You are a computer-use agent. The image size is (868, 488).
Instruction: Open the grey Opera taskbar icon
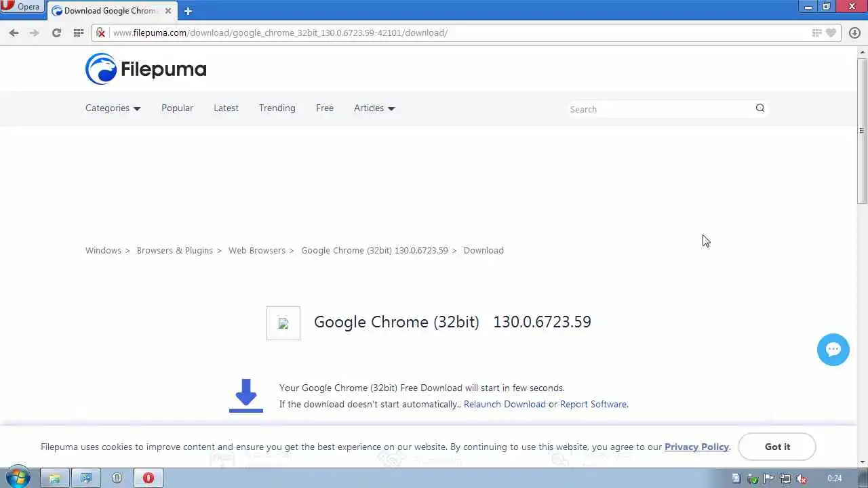pos(117,478)
